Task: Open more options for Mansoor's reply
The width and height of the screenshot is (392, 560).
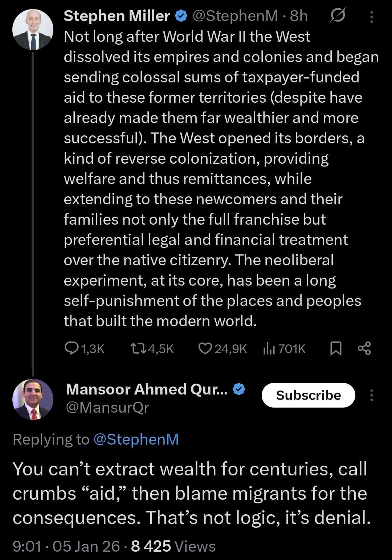Action: pos(371,395)
